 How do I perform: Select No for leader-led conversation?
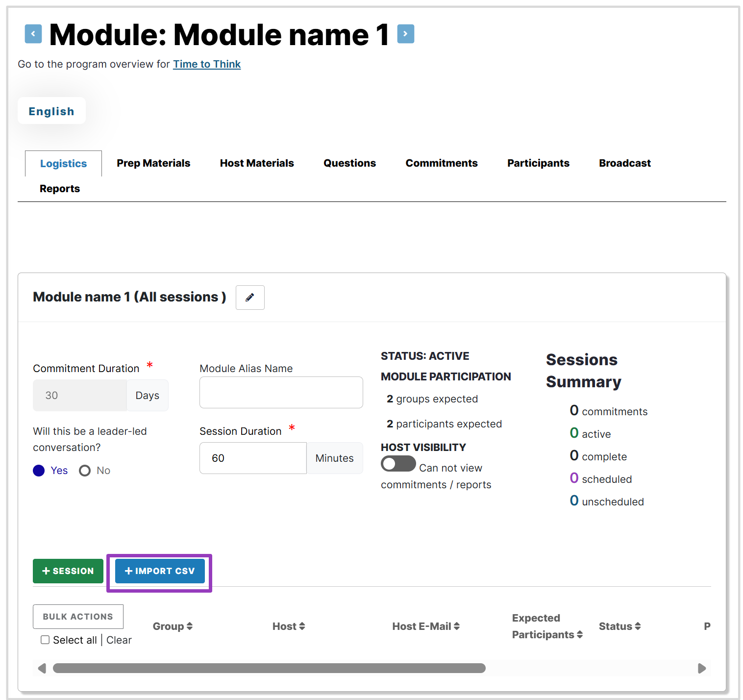pos(85,471)
